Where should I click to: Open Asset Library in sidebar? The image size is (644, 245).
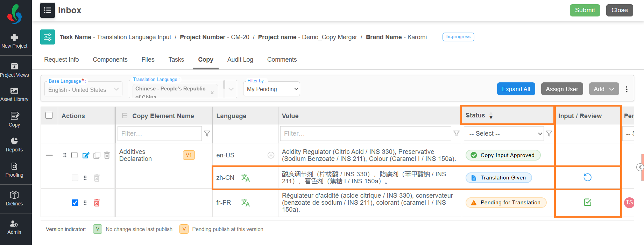14,94
